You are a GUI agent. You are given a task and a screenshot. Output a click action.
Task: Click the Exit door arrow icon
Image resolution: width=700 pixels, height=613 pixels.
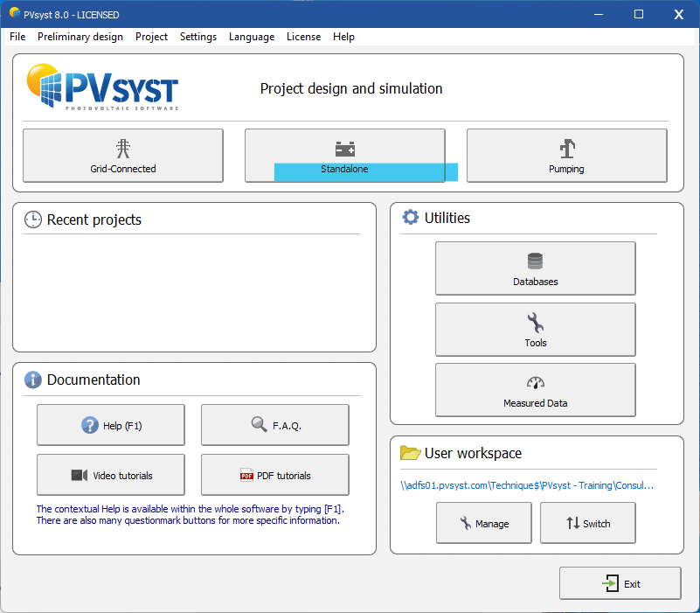point(610,583)
